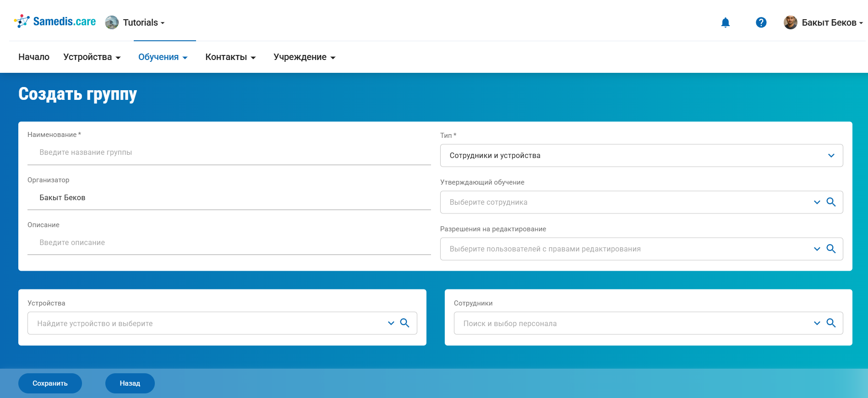Click the user profile avatar picture

[790, 22]
